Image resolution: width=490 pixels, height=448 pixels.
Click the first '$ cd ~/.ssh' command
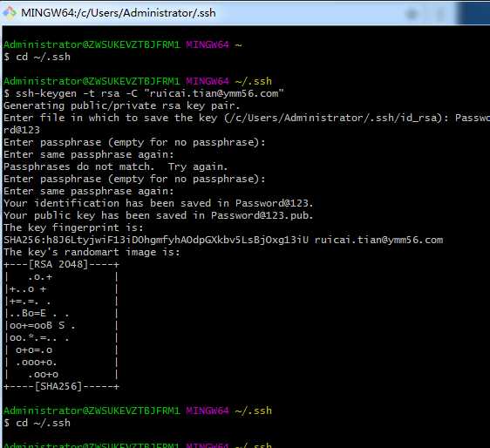[x=37, y=57]
